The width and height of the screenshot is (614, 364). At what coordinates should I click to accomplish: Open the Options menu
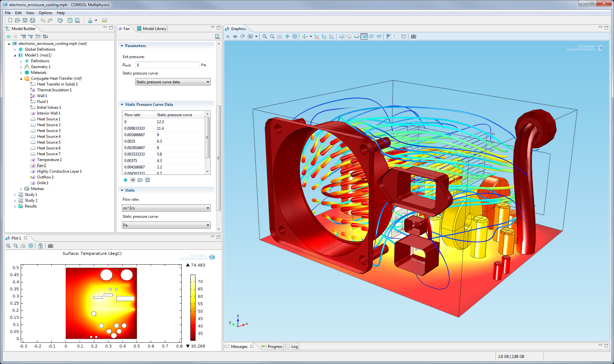click(x=45, y=13)
